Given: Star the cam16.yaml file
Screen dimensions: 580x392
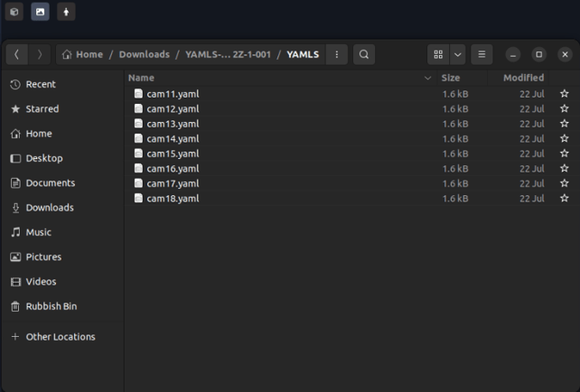Looking at the screenshot, I should 564,169.
